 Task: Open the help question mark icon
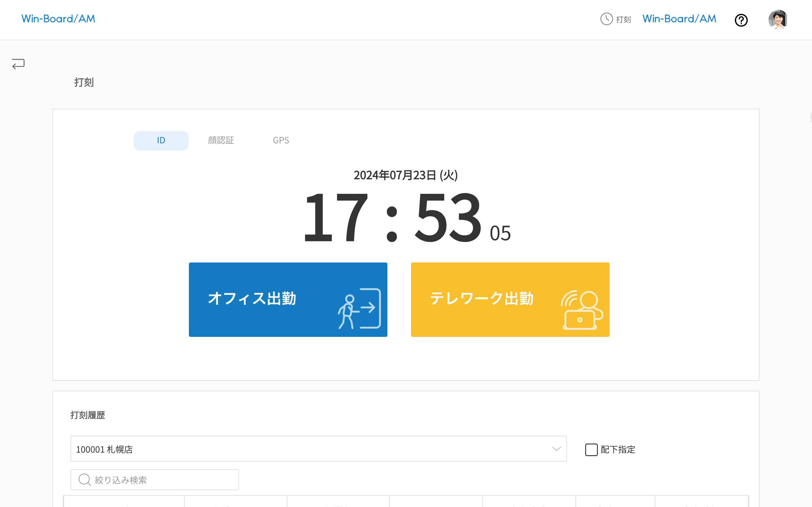(x=741, y=20)
